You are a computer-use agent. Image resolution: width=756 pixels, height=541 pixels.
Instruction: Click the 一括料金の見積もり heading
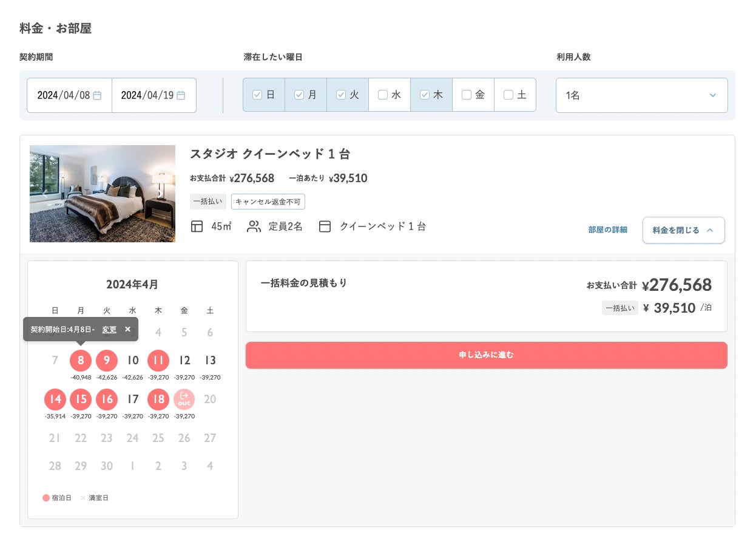[304, 283]
